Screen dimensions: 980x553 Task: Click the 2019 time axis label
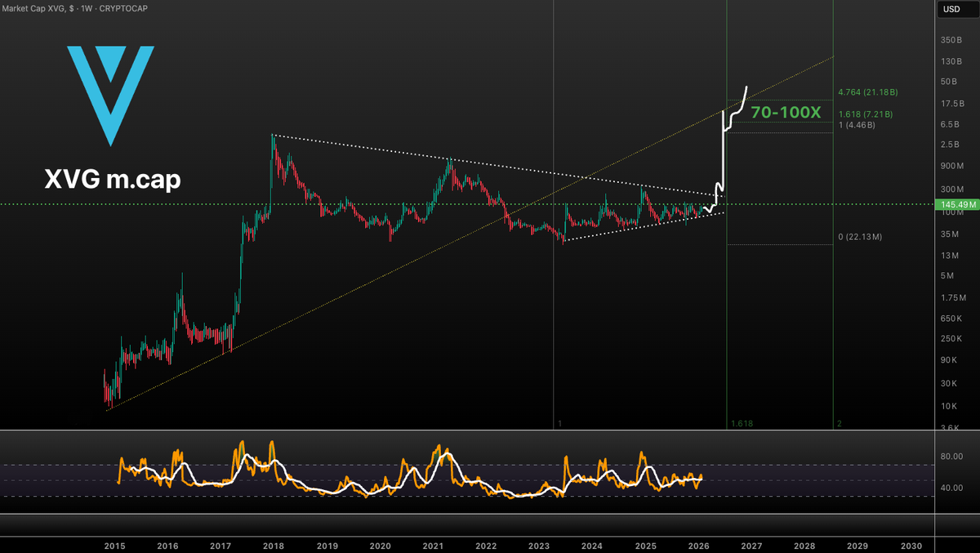coord(327,545)
